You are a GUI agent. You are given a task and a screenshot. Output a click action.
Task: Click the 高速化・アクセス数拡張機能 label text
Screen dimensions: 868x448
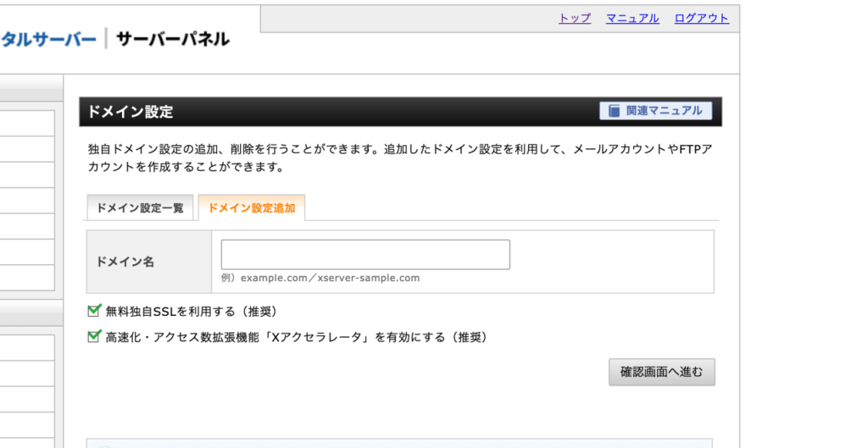297,337
